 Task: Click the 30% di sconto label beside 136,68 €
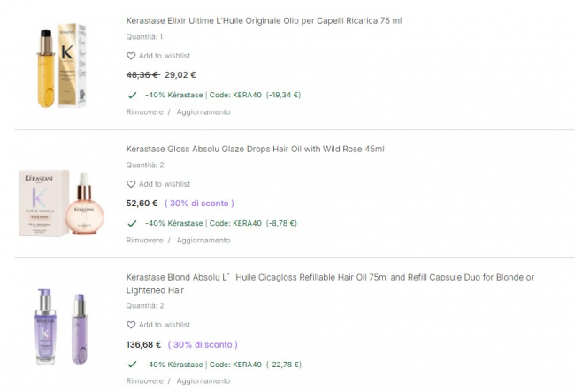[205, 344]
